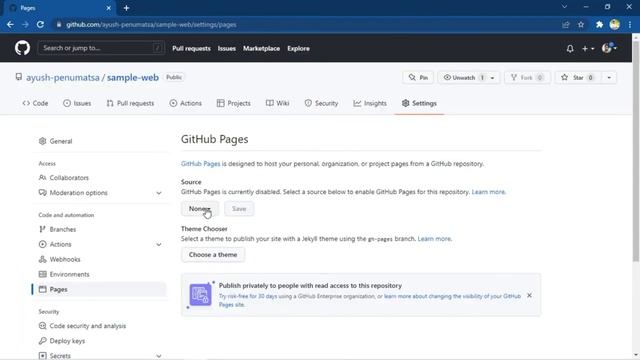Open the notifications bell
640x360 pixels.
[x=570, y=49]
